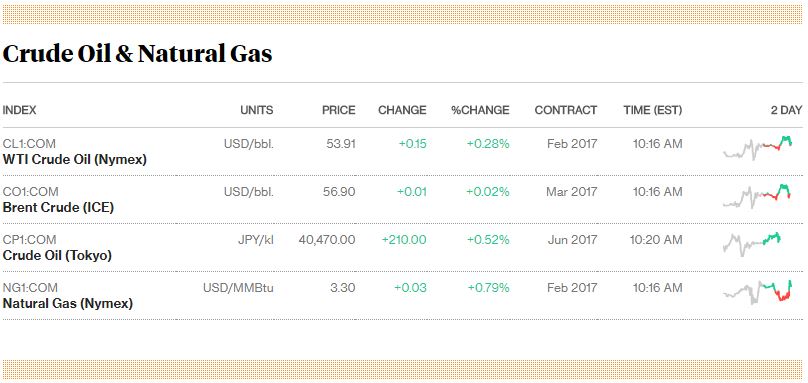Click the 2 DAY column header

point(787,110)
